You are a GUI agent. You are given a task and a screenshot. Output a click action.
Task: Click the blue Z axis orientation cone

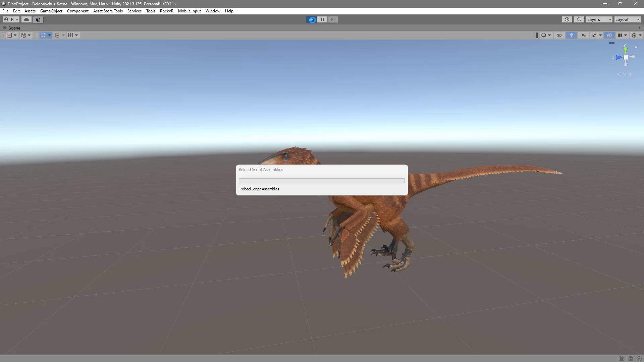619,58
